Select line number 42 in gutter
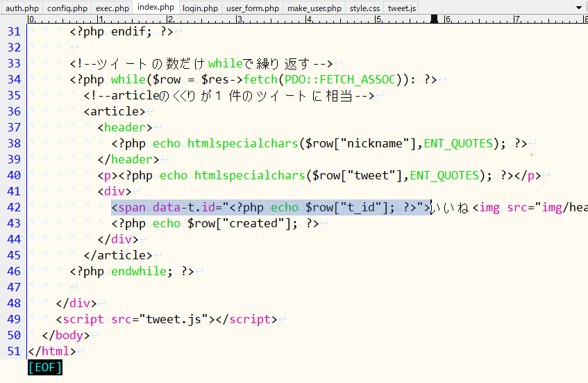The height and width of the screenshot is (383, 588). [14, 207]
